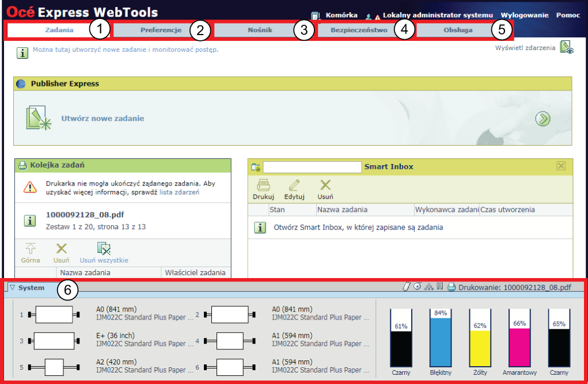The image size is (588, 384).
Task: Click the media sheet status icon in System bar
Action: [407, 287]
